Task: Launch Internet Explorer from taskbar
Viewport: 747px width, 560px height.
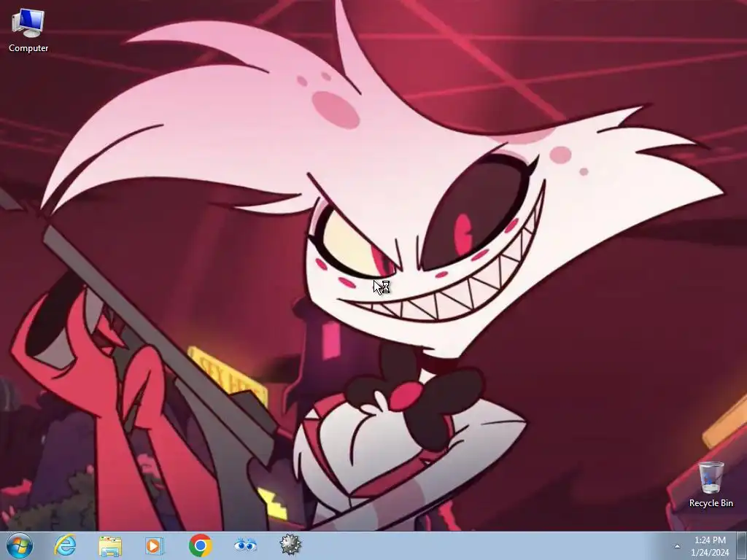Action: [65, 545]
